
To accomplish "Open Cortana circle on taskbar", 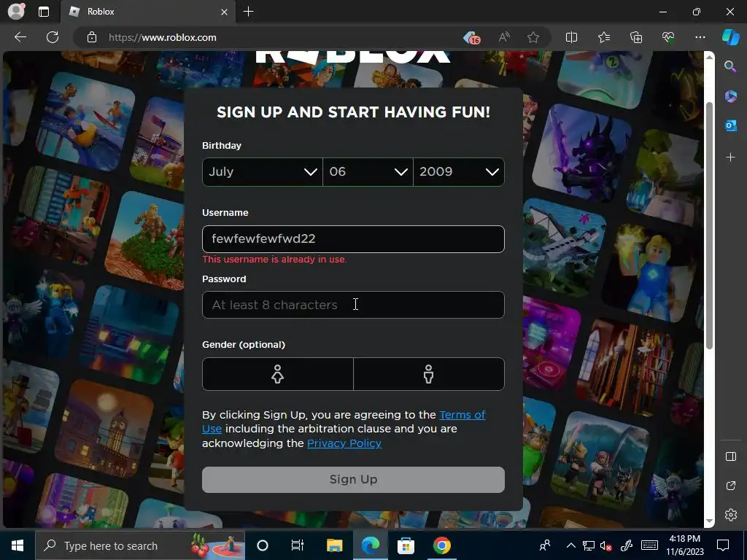I will pos(263,545).
